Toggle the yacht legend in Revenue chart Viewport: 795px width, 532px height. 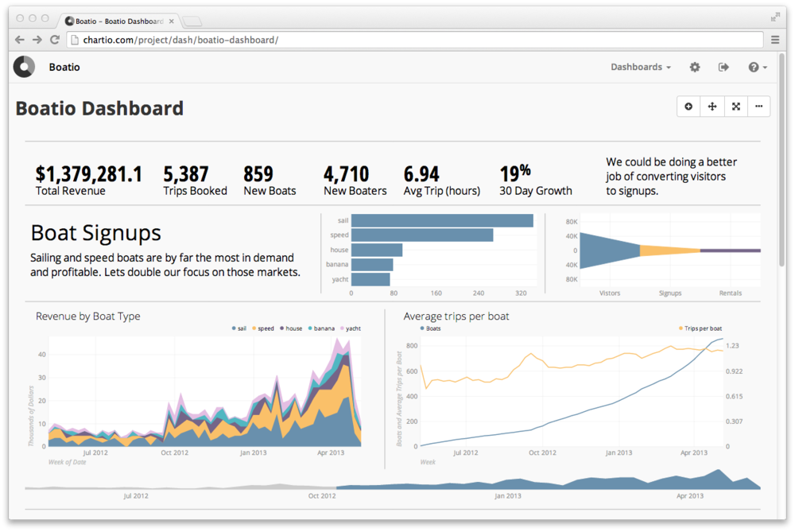coord(351,328)
